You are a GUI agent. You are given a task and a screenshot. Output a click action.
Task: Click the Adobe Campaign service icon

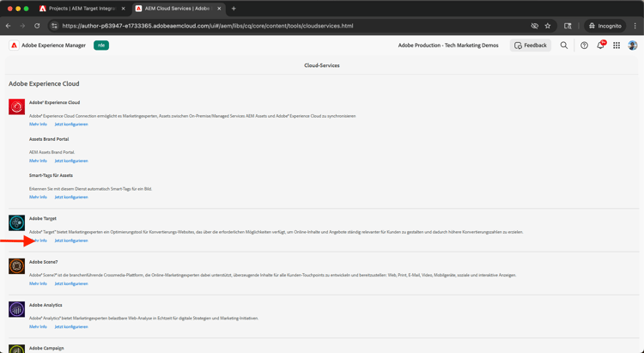pos(17,349)
